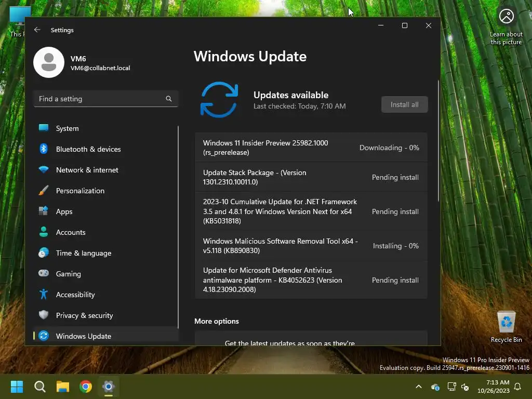Click the muted volume tray icon
The image size is (532, 399).
point(465,387)
